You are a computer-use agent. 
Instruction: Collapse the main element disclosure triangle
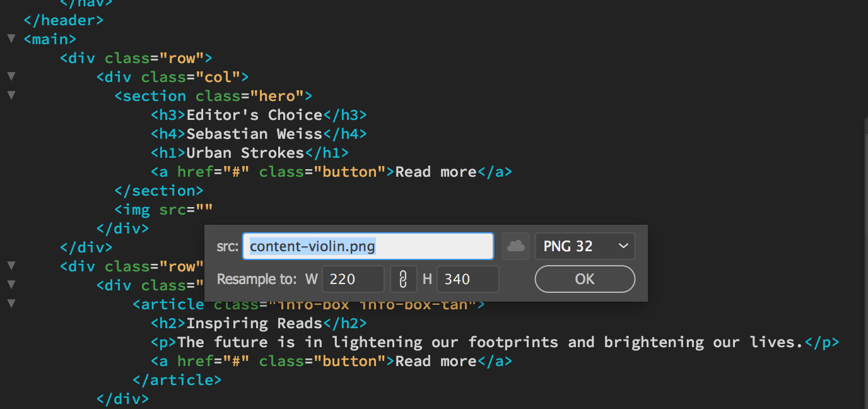tap(10, 39)
